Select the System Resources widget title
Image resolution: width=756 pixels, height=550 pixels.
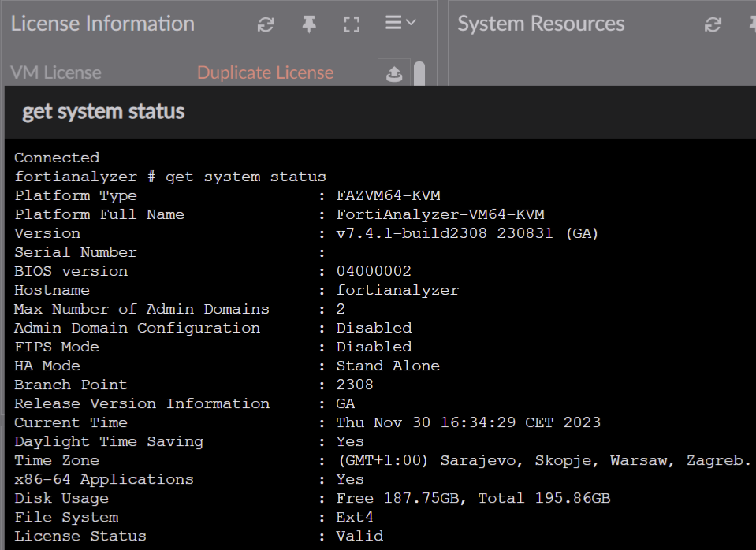[x=541, y=24]
